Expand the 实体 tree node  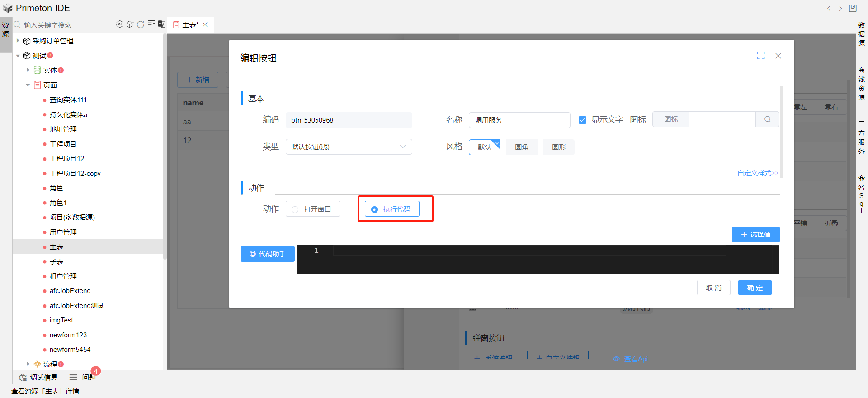coord(28,70)
